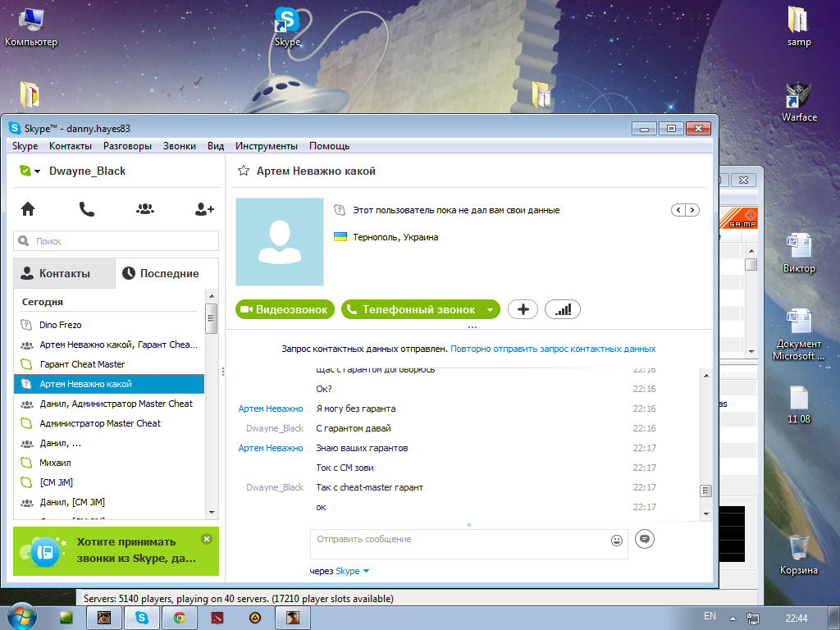Open Документ Microsoft desktop file
The height and width of the screenshot is (630, 840).
point(799,335)
